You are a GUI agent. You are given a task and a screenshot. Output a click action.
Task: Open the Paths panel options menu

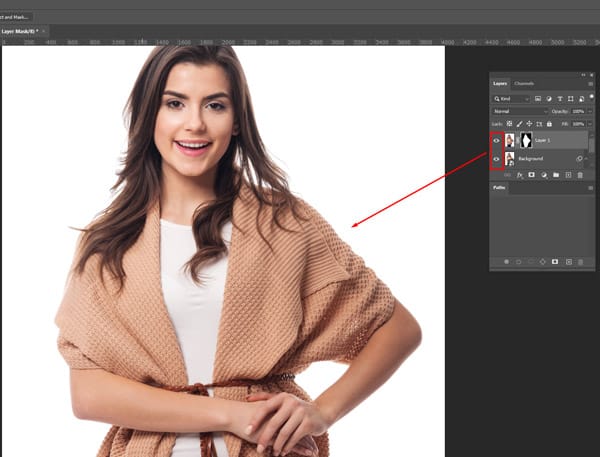pos(590,188)
